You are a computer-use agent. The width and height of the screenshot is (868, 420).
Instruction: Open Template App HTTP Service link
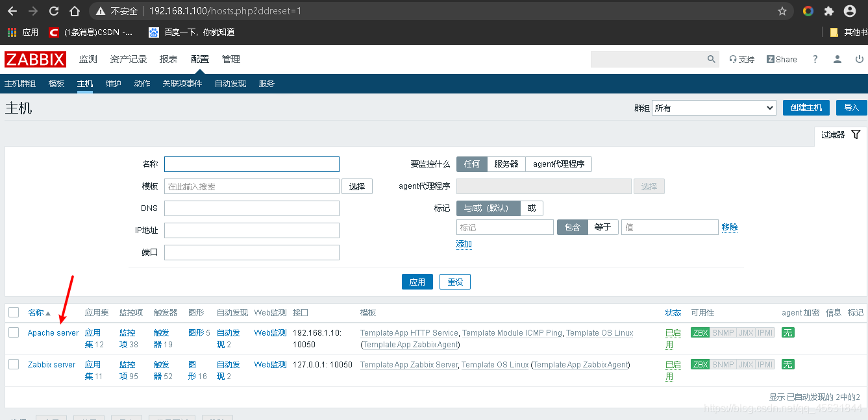tap(410, 333)
